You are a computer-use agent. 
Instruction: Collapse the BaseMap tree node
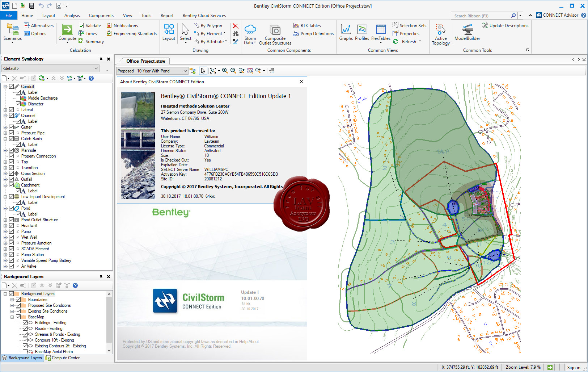point(12,317)
